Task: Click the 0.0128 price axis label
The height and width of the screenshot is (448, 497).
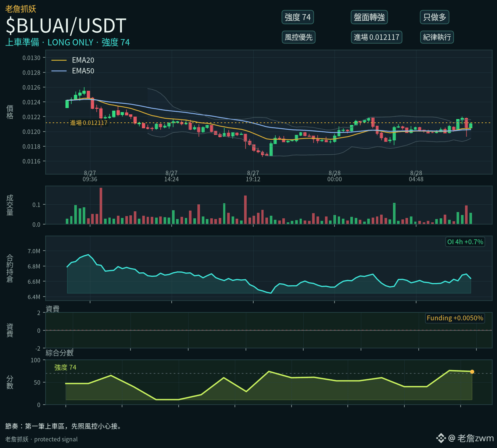Action: [x=32, y=73]
